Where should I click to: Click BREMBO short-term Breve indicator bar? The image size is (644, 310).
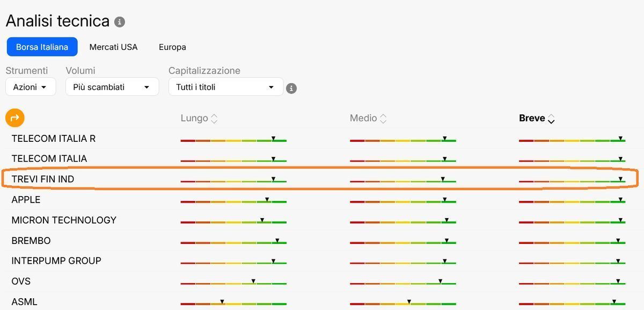click(x=572, y=242)
